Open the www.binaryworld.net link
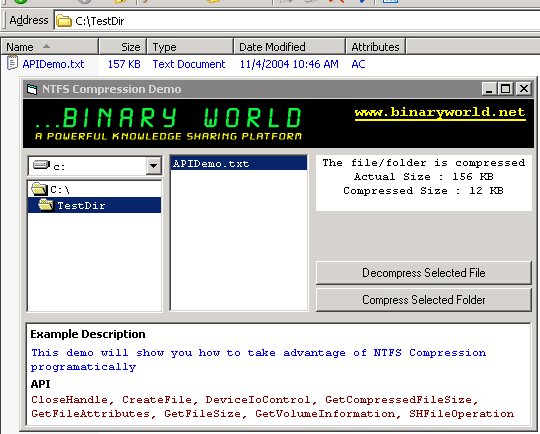540x434 pixels. (440, 113)
